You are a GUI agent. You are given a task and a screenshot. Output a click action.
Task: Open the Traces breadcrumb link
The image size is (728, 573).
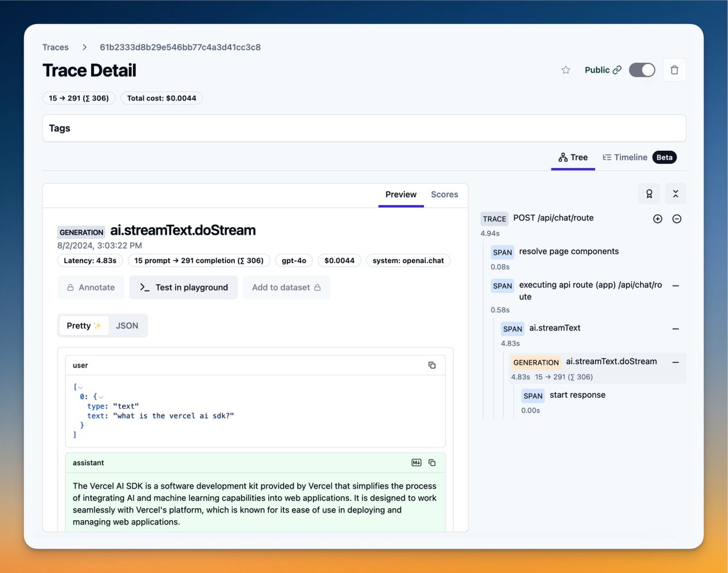click(x=55, y=47)
